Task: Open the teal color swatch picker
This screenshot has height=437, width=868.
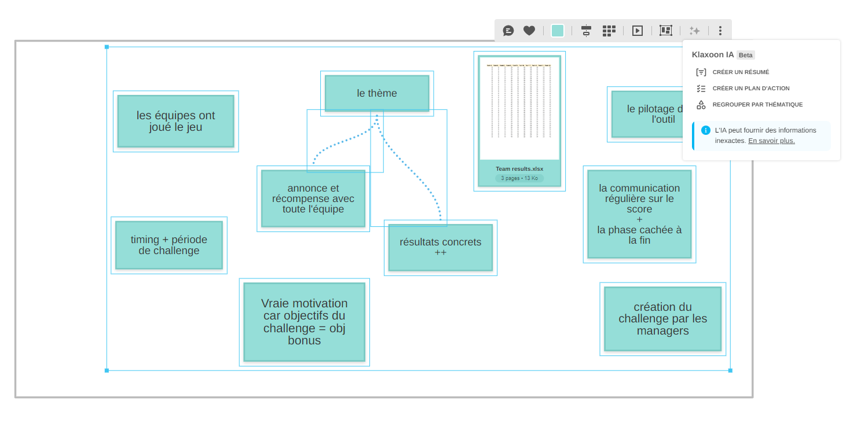Action: 558,31
